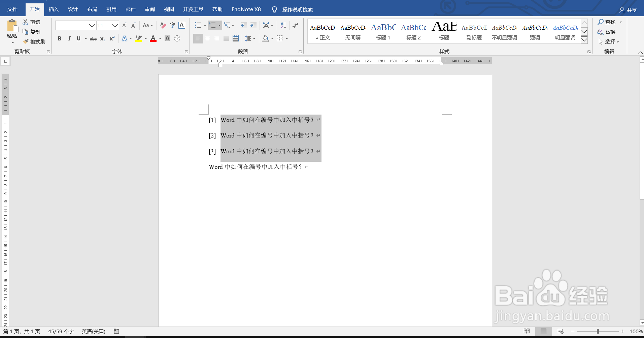Viewport: 644px width, 338px height.
Task: Open font color dropdown arrow
Action: pyautogui.click(x=160, y=38)
